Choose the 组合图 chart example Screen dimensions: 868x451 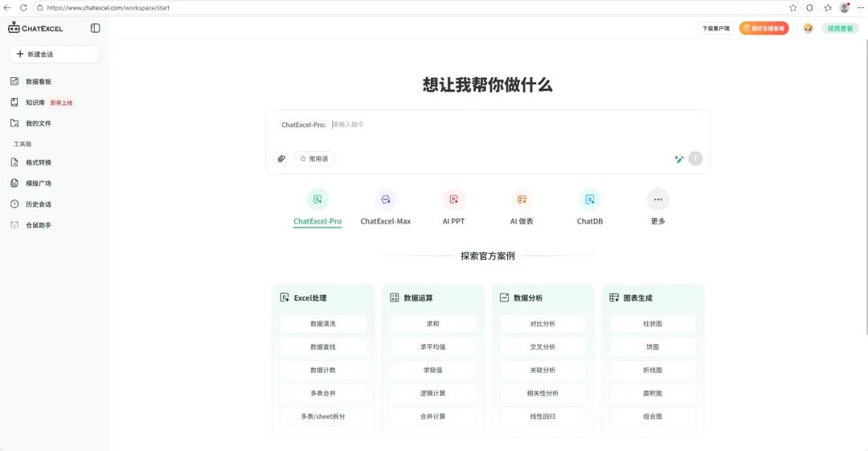click(653, 416)
